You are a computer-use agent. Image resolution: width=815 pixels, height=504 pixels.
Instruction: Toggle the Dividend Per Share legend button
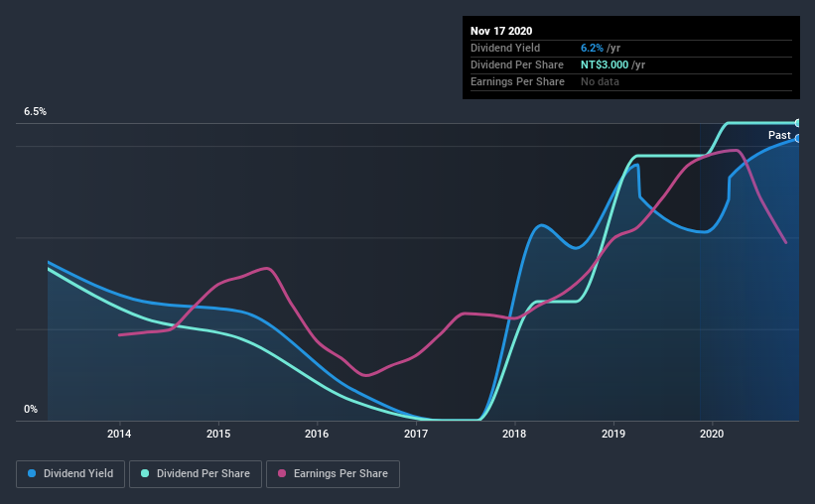[x=196, y=474]
